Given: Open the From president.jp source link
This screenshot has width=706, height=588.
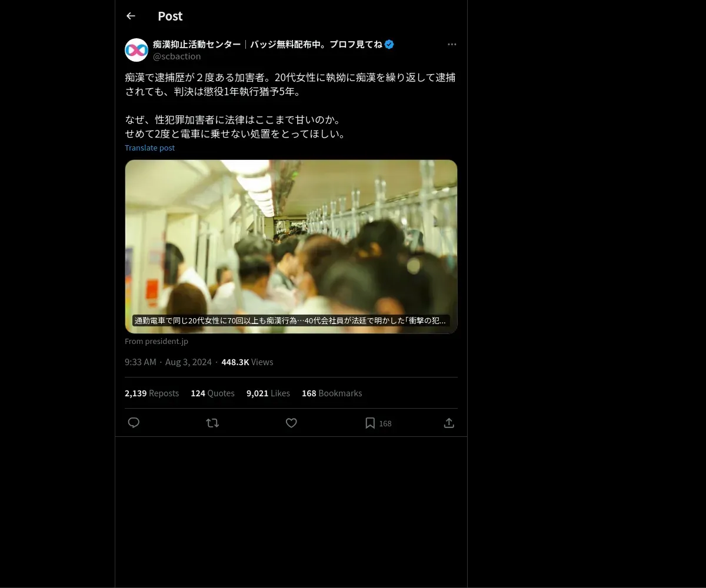Looking at the screenshot, I should pos(156,341).
